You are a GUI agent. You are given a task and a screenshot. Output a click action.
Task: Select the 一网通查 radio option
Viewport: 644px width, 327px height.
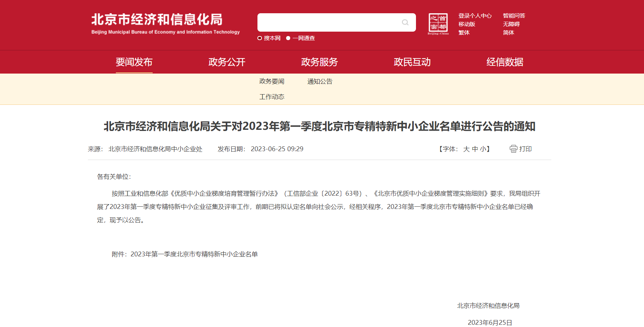click(288, 38)
